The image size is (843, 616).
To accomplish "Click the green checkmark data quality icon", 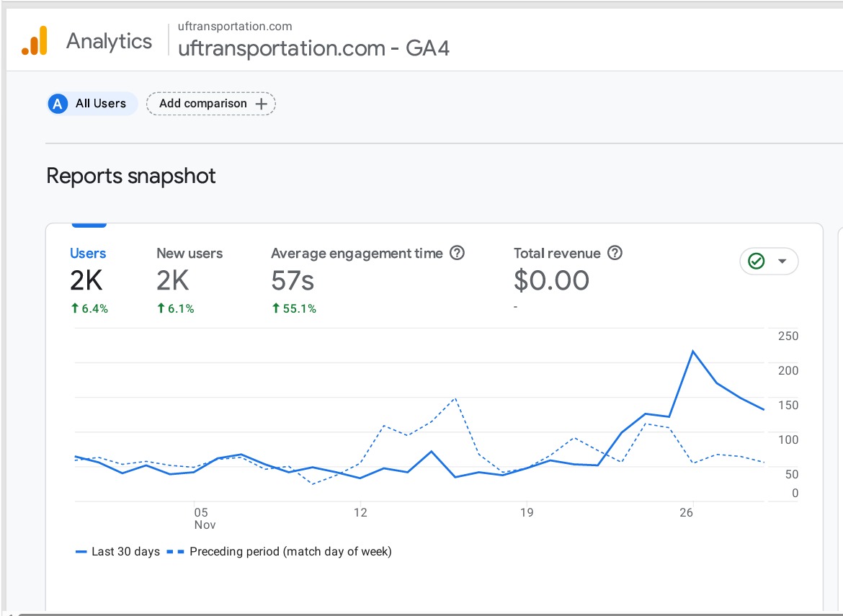I will 757,262.
